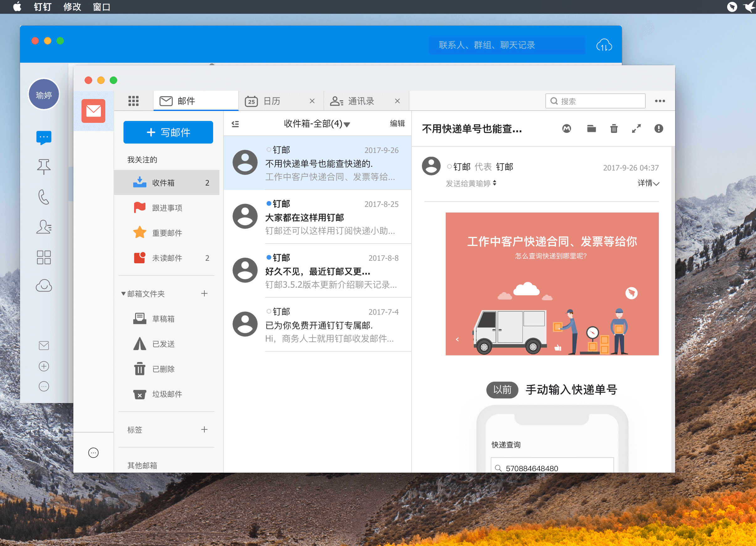Open messages chat icon in DingTalk sidebar
The width and height of the screenshot is (756, 546).
(44, 137)
